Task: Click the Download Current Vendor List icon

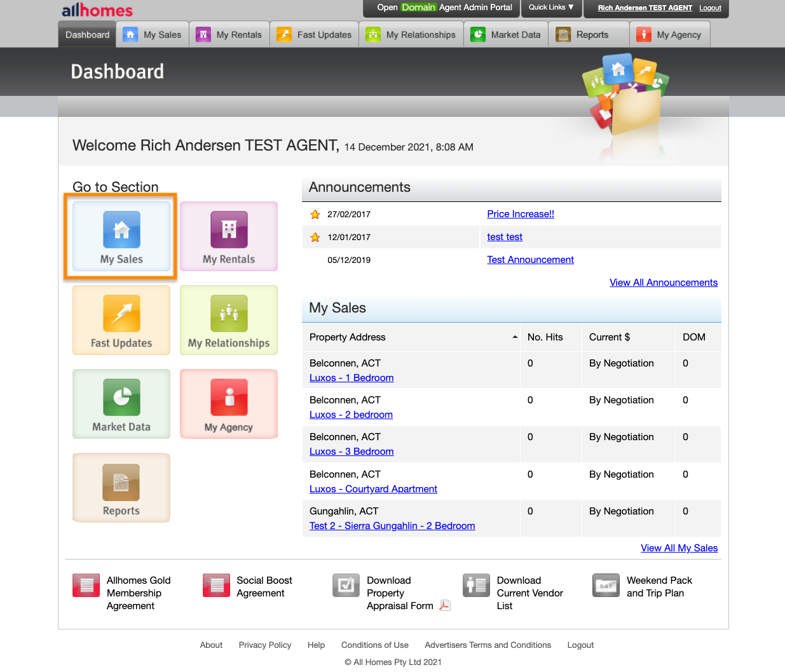Action: [476, 586]
